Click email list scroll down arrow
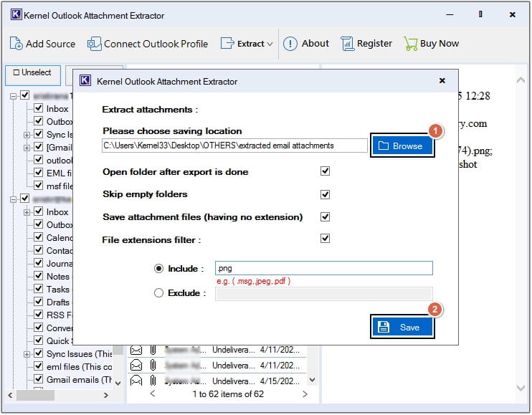Viewport: 532px width, 415px height. click(313, 380)
